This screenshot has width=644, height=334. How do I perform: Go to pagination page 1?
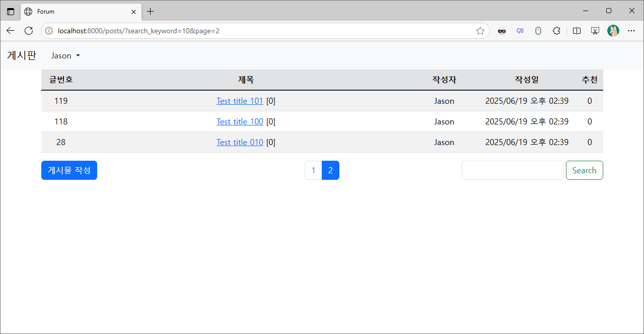pyautogui.click(x=313, y=170)
